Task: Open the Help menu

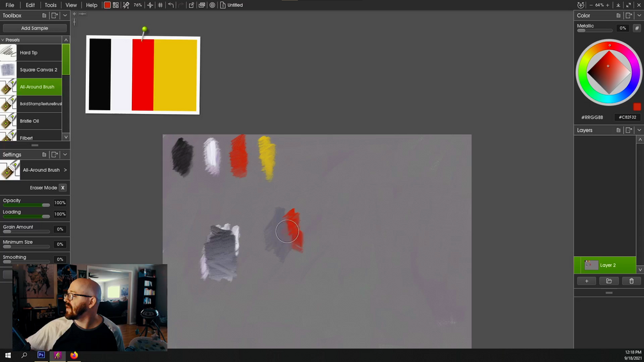Action: tap(92, 5)
